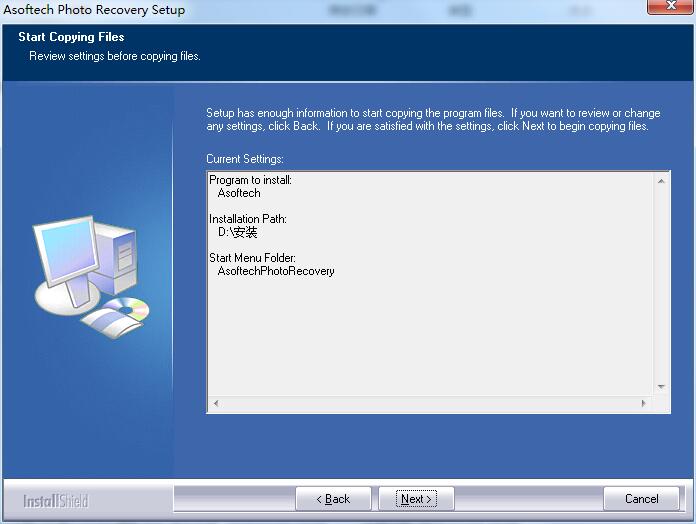Select the 'Program to install:' line
Image resolution: width=696 pixels, height=524 pixels.
[x=250, y=180]
